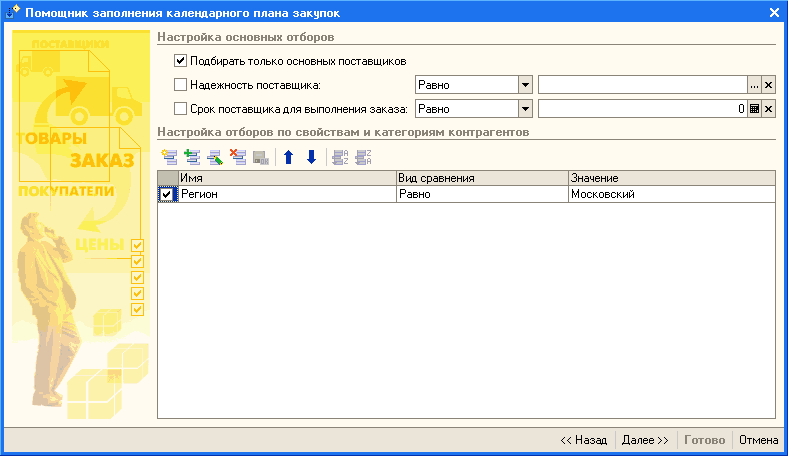The width and height of the screenshot is (788, 456).
Task: Open selection ellipsis for supplier reliability value
Action: tap(755, 85)
